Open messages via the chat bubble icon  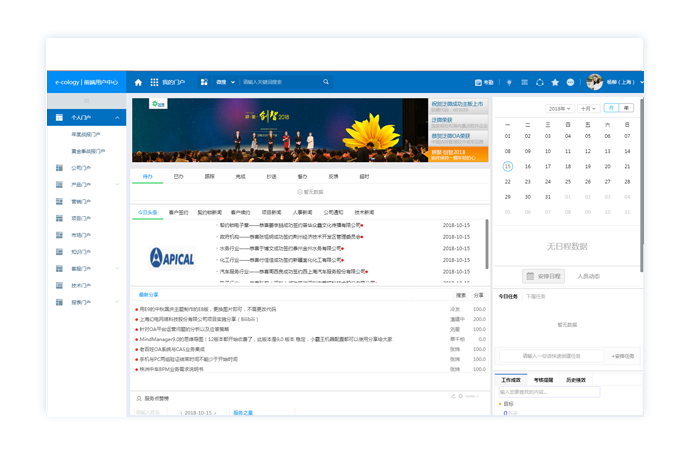click(570, 82)
